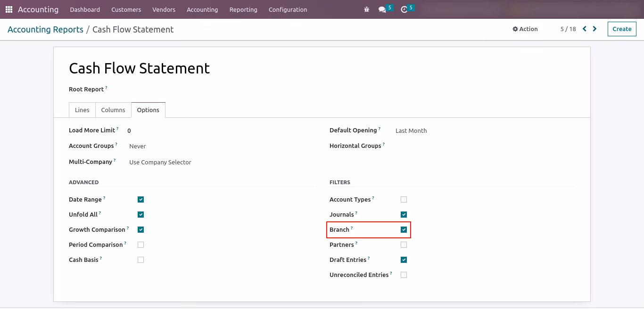Click the Load More Limit help mark
644x309 pixels.
click(x=117, y=129)
